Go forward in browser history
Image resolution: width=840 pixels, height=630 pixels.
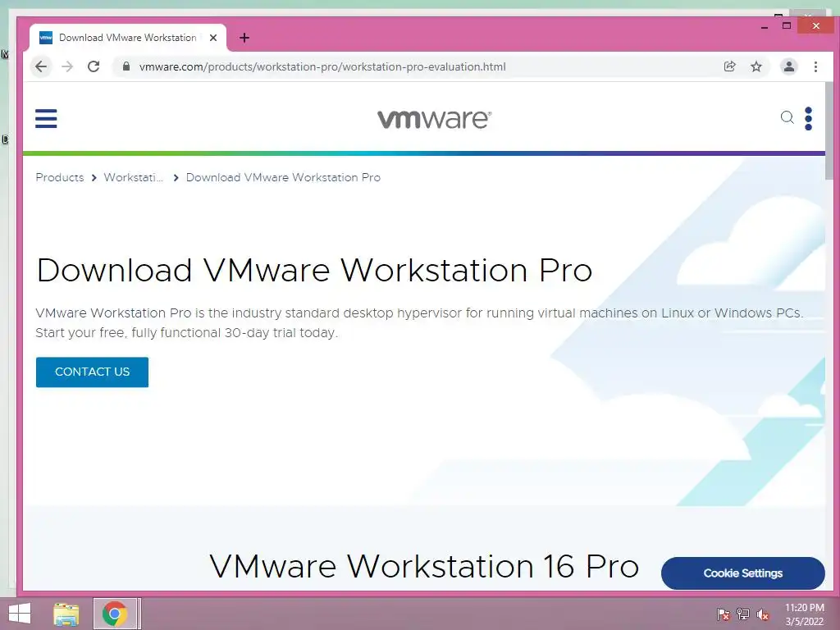tap(67, 66)
